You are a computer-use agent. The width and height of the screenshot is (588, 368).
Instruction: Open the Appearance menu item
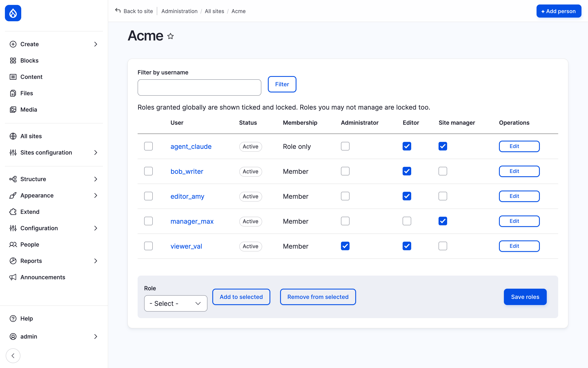(x=54, y=195)
